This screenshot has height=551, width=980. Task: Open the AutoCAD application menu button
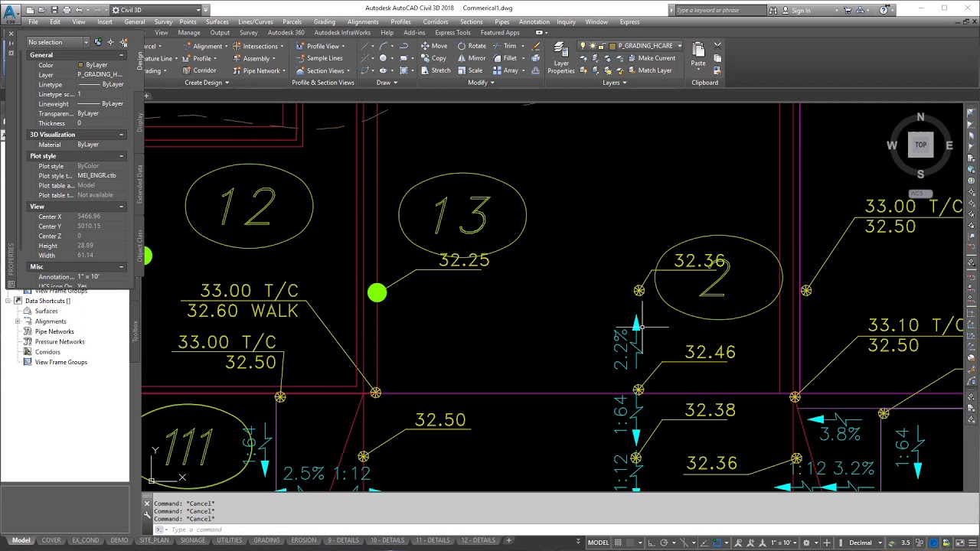[x=11, y=13]
